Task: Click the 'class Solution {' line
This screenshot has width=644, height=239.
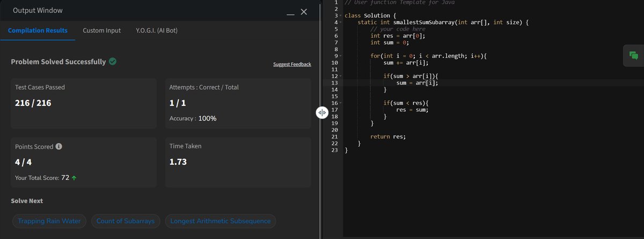Action: [x=370, y=16]
